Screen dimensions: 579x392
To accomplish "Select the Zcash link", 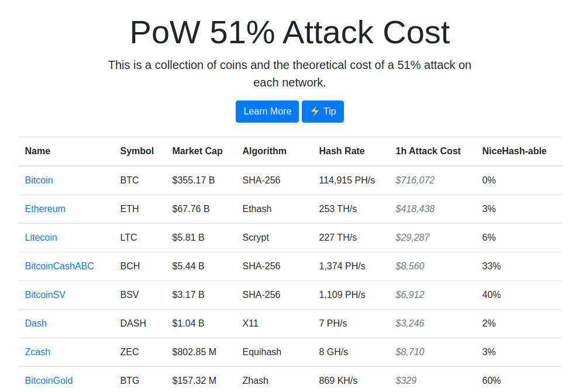I will tap(37, 352).
